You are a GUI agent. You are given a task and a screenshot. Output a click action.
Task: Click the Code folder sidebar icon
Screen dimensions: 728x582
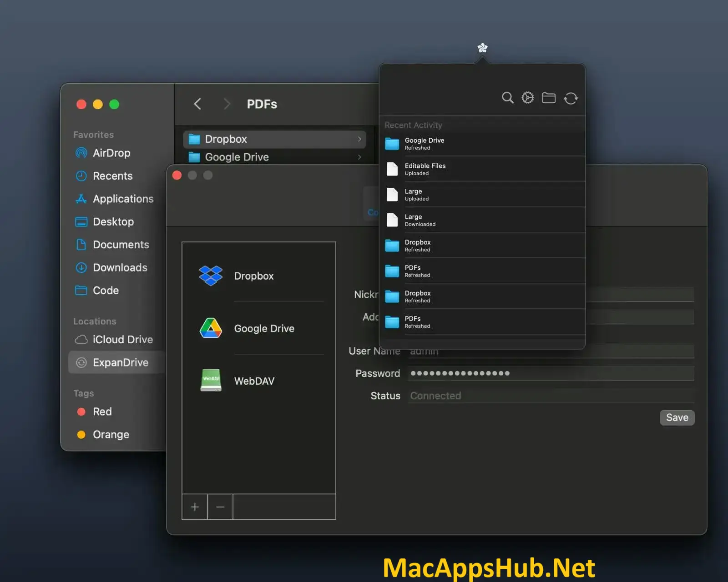click(81, 290)
